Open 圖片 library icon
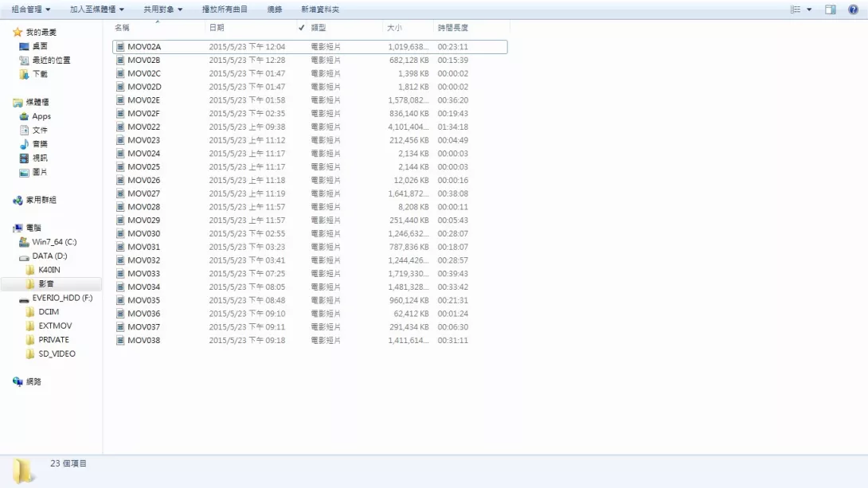This screenshot has height=488, width=868. tap(24, 172)
